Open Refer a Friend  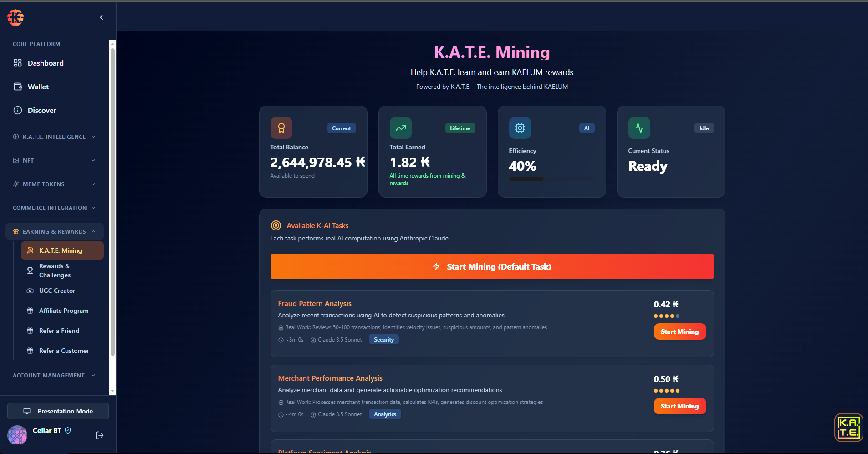(62, 331)
